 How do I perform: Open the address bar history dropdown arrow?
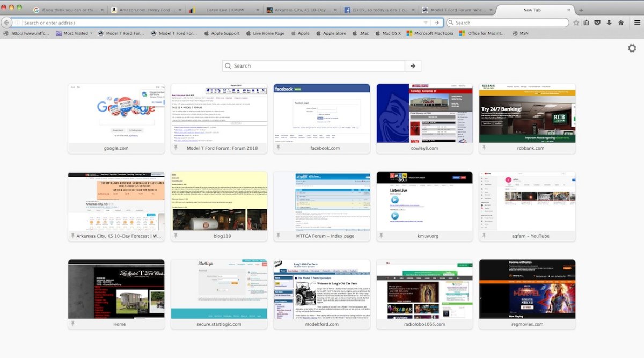click(426, 23)
